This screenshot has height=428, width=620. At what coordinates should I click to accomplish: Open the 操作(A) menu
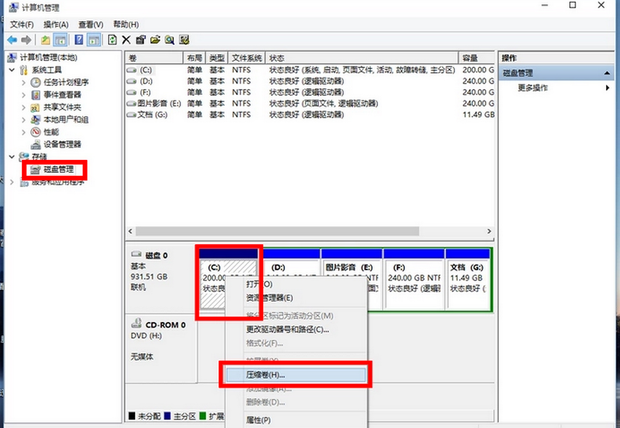tap(56, 25)
